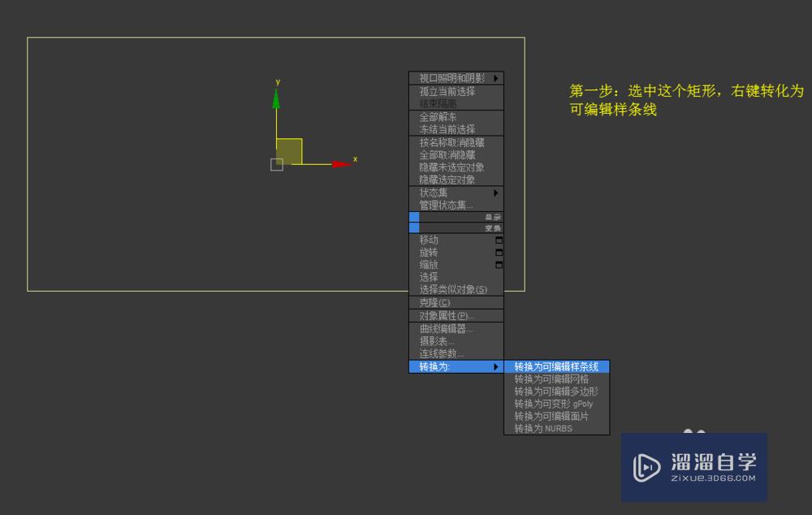
Task: Click 转换为可编辑多边形
Action: [557, 392]
